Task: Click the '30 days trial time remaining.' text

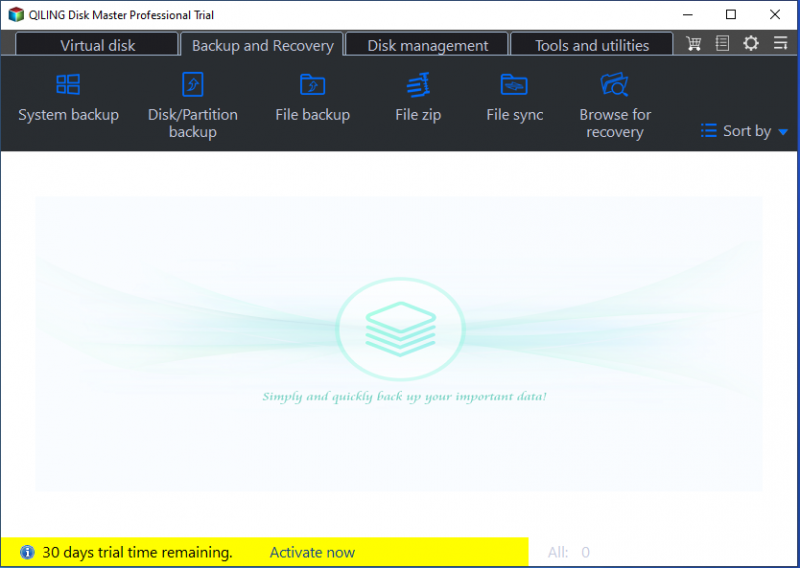Action: pyautogui.click(x=137, y=552)
